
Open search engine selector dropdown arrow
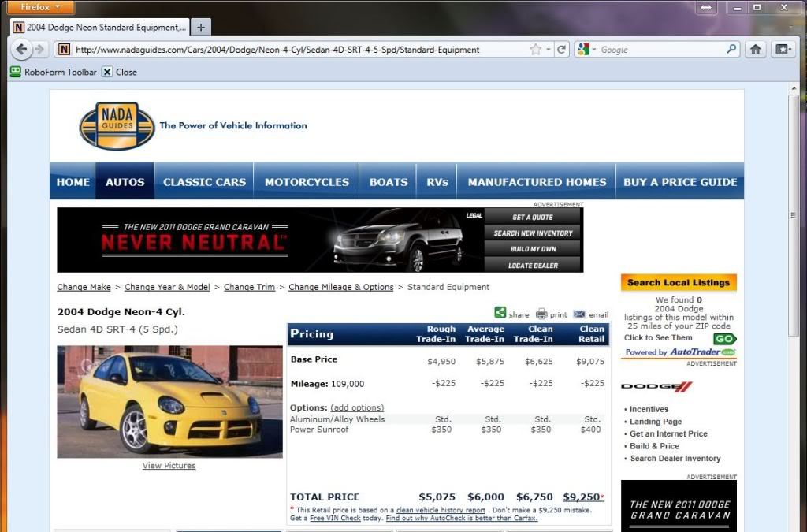593,50
